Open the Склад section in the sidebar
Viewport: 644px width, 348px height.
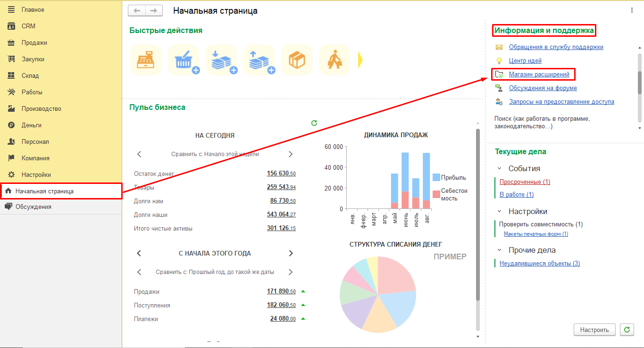pos(30,75)
